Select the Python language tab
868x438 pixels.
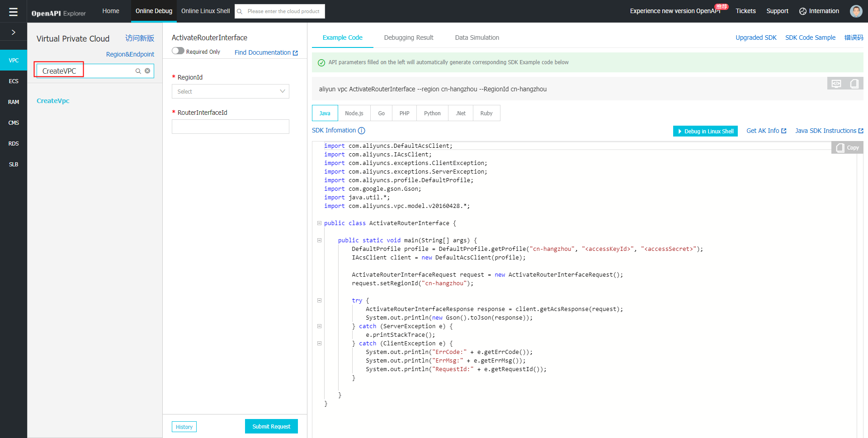pos(432,113)
